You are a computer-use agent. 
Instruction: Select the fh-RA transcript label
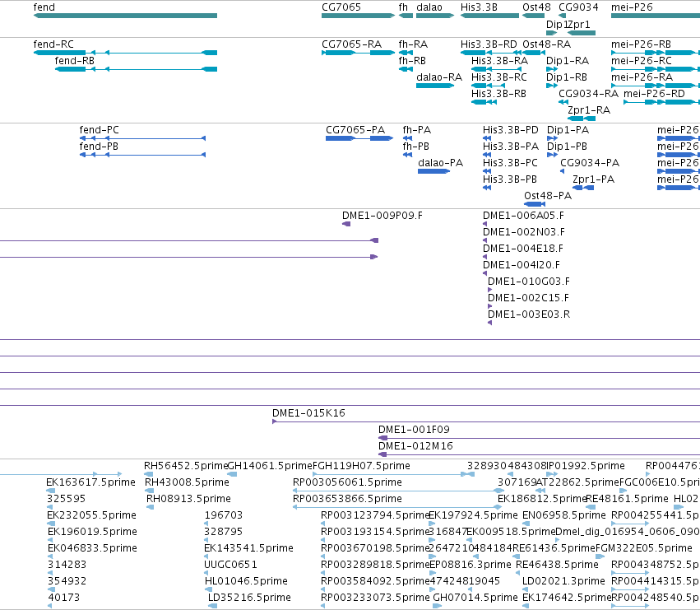click(413, 44)
